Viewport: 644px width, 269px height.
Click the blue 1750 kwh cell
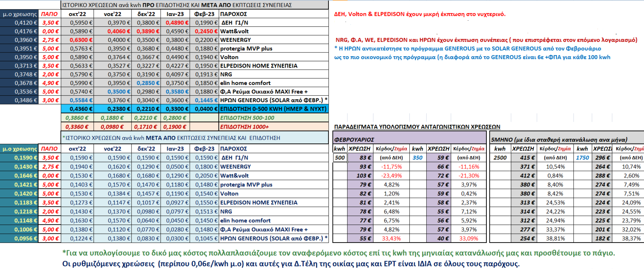tap(582, 158)
